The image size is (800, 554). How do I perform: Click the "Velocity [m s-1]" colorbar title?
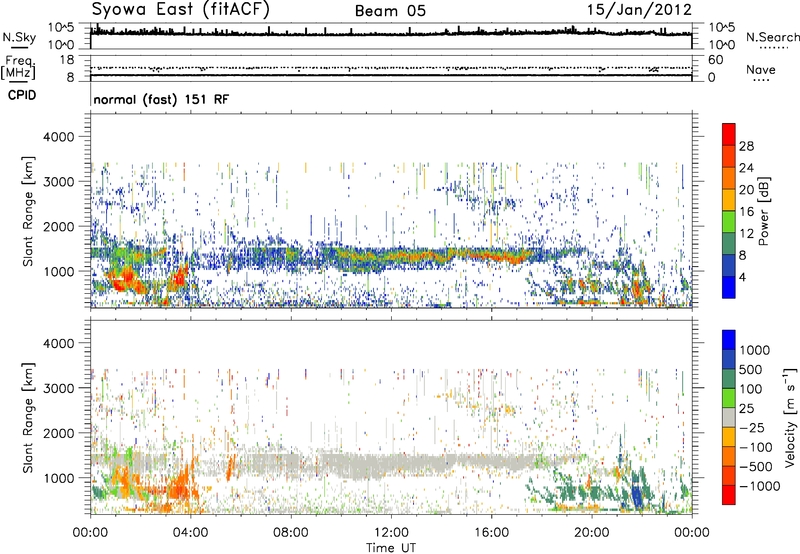(789, 417)
